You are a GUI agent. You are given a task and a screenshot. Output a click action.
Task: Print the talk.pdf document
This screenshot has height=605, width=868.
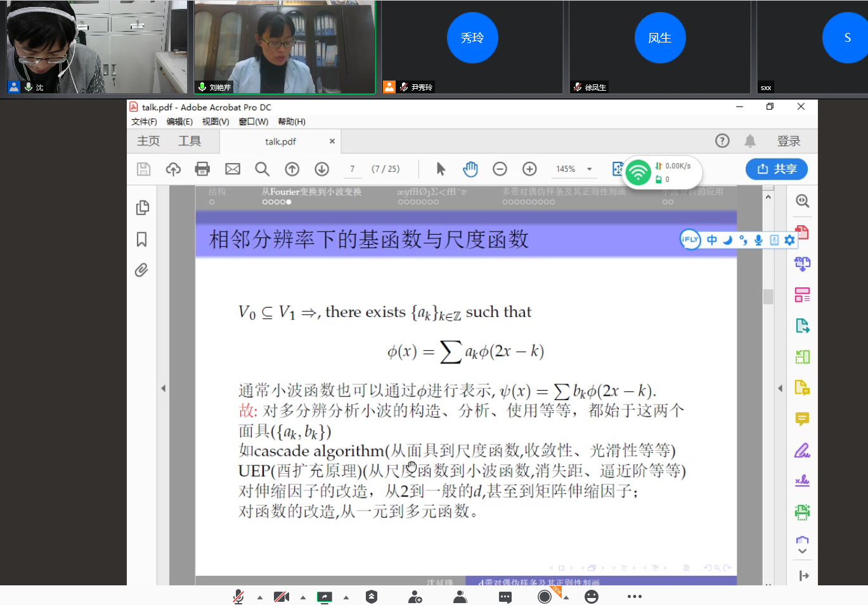tap(202, 169)
